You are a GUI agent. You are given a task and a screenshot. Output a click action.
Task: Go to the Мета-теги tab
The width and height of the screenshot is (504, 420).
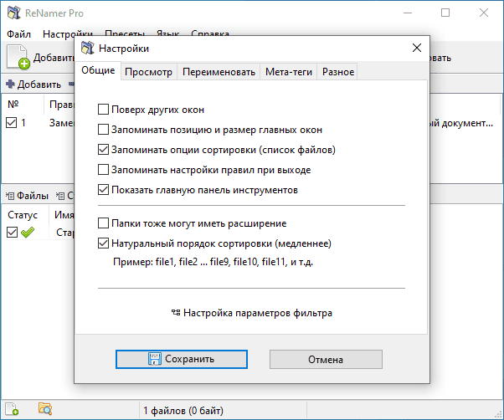click(289, 72)
